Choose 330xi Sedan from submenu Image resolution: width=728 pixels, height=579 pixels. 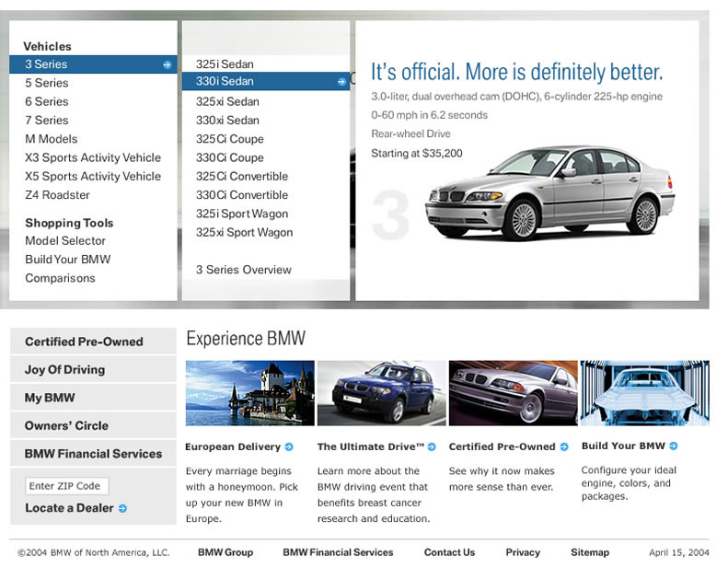tap(227, 121)
